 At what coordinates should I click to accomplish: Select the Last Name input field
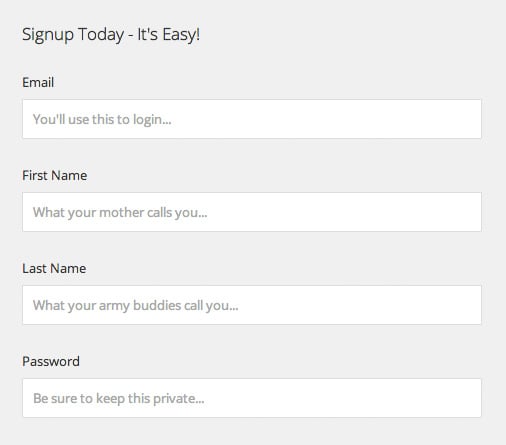[252, 305]
